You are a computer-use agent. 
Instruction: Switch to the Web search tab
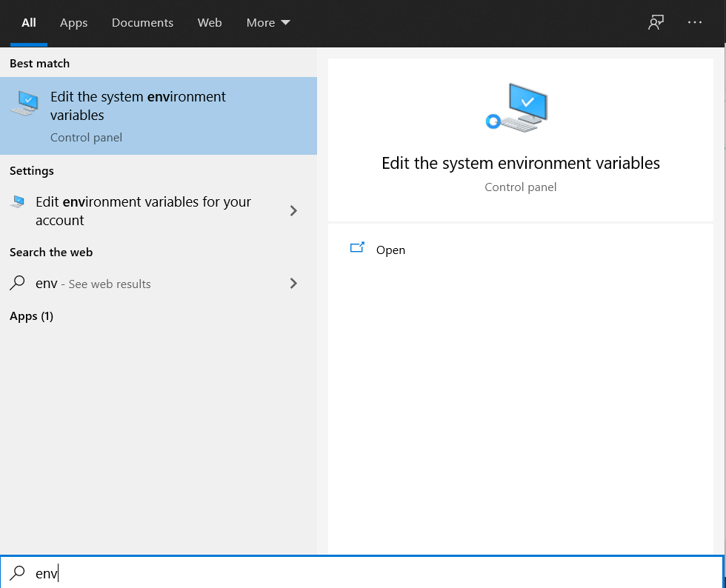pyautogui.click(x=210, y=23)
